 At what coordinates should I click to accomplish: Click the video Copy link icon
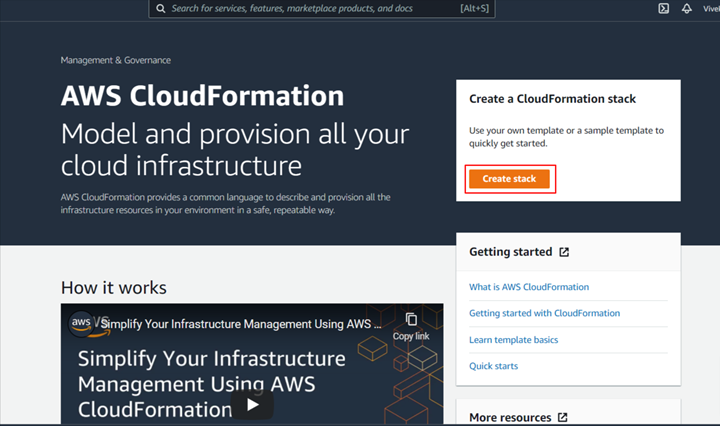tap(411, 321)
